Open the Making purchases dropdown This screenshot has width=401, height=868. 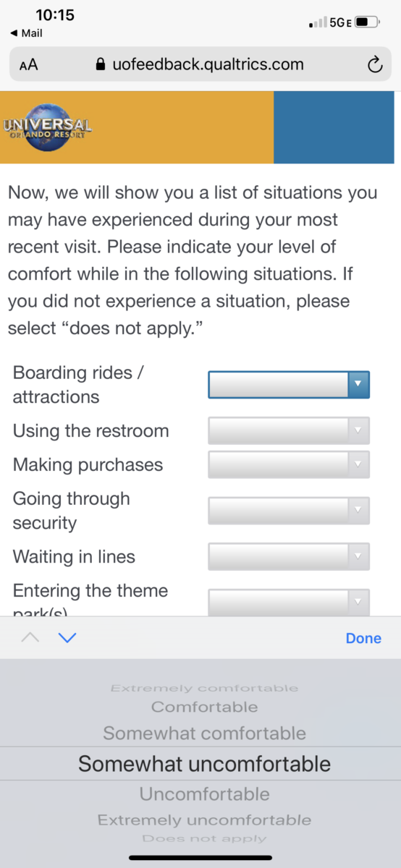(289, 464)
